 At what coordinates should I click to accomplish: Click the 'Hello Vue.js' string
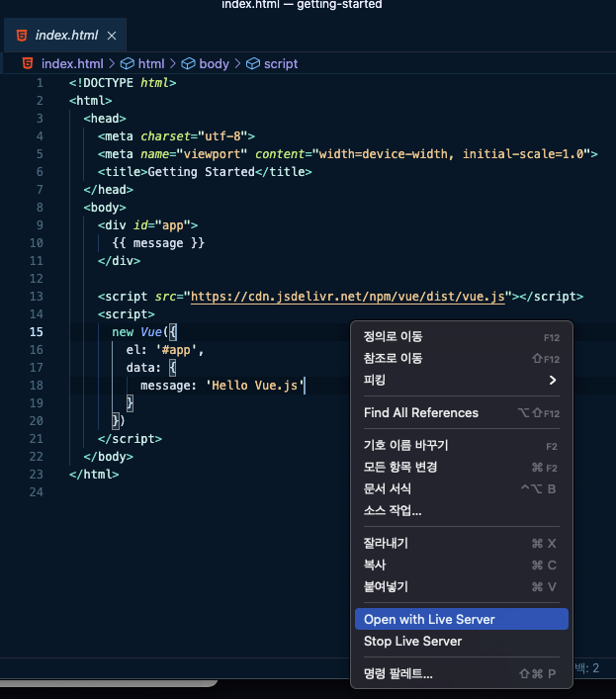(x=254, y=386)
